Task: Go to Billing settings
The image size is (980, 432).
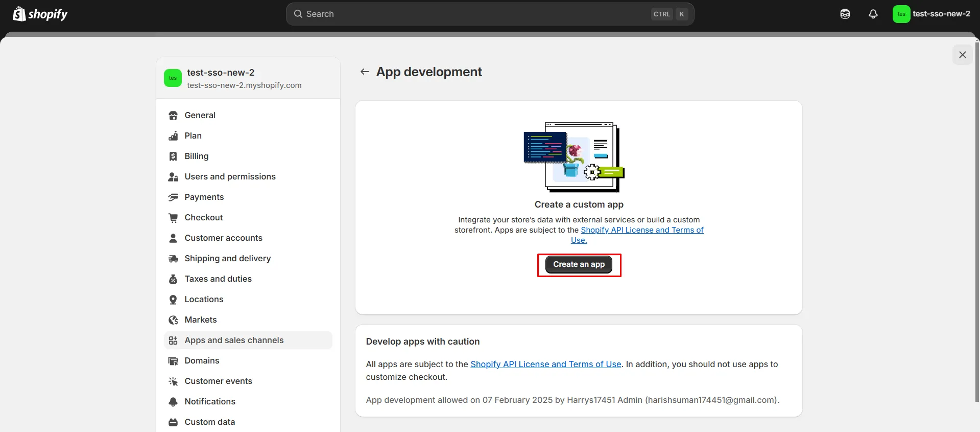Action: (248, 156)
